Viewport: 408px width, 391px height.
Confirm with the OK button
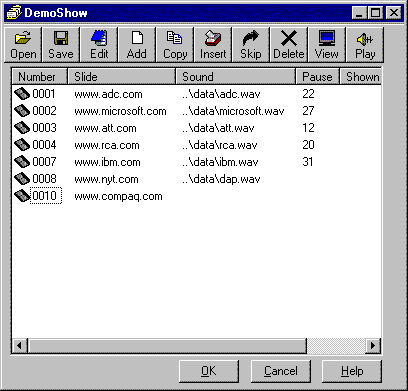pyautogui.click(x=209, y=371)
